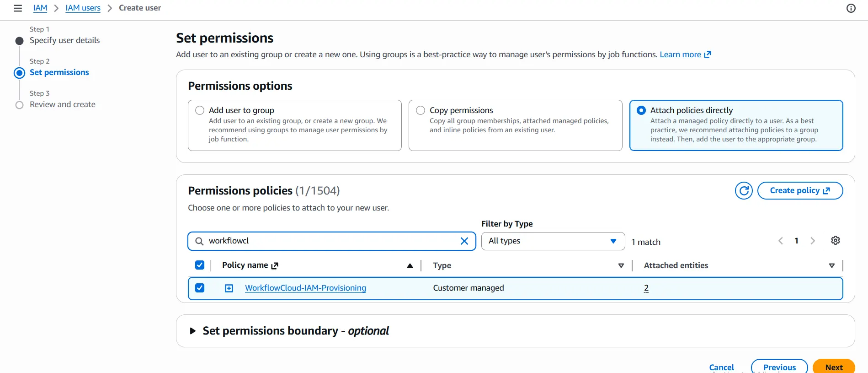Click the Customer managed cell
The height and width of the screenshot is (373, 868).
pos(469,288)
